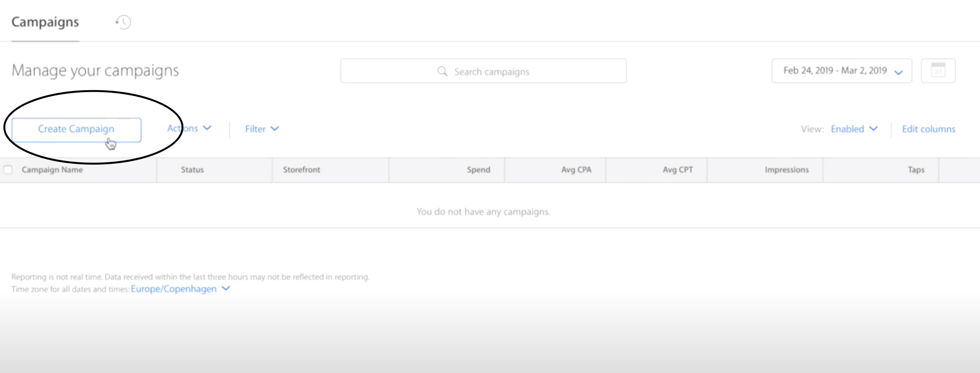Click the Create Campaign button
The width and height of the screenshot is (980, 373).
(76, 129)
